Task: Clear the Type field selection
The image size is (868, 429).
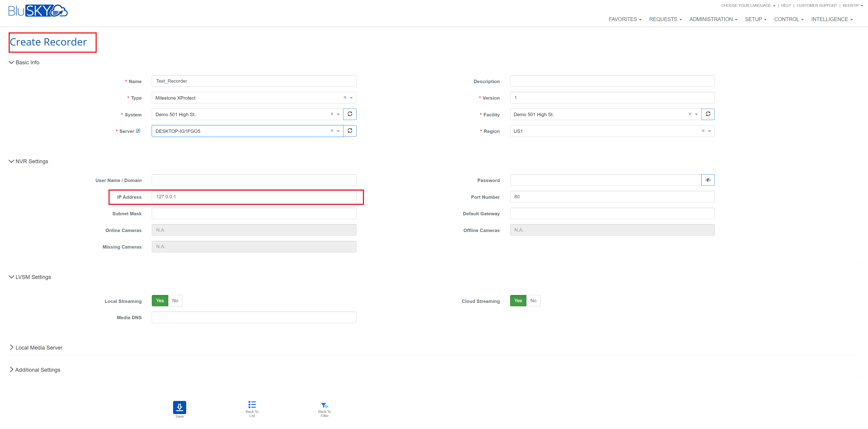Action: click(345, 98)
